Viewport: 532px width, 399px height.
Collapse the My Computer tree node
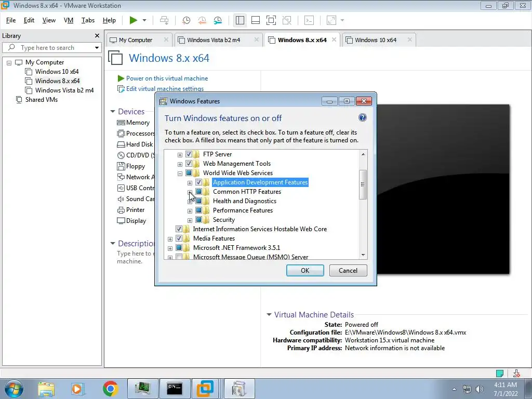coord(9,63)
